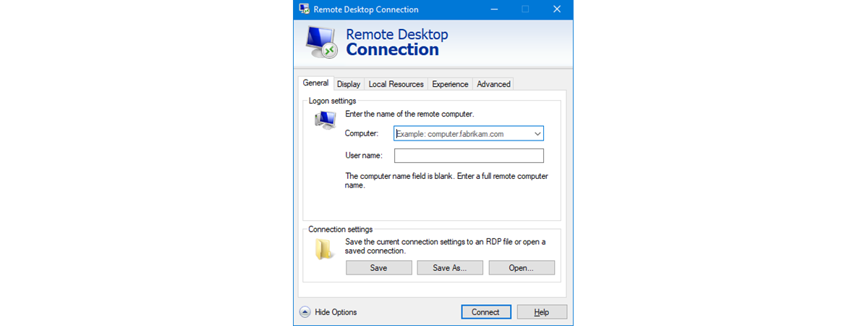
Task: Click the Remote Desktop title bar icon
Action: tap(304, 9)
